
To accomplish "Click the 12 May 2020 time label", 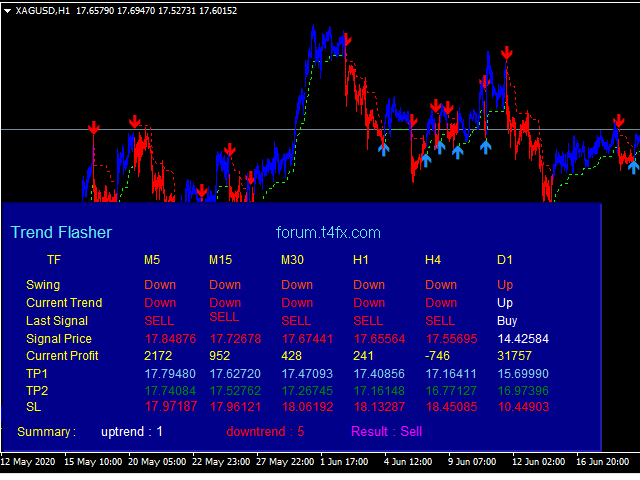I will [x=28, y=462].
